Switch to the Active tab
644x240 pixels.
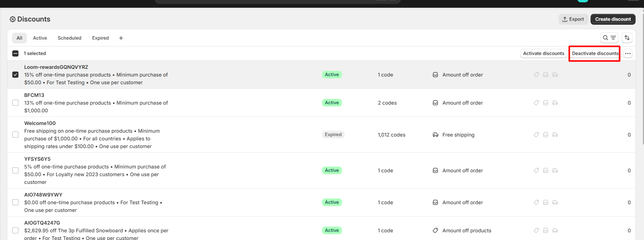[x=40, y=38]
